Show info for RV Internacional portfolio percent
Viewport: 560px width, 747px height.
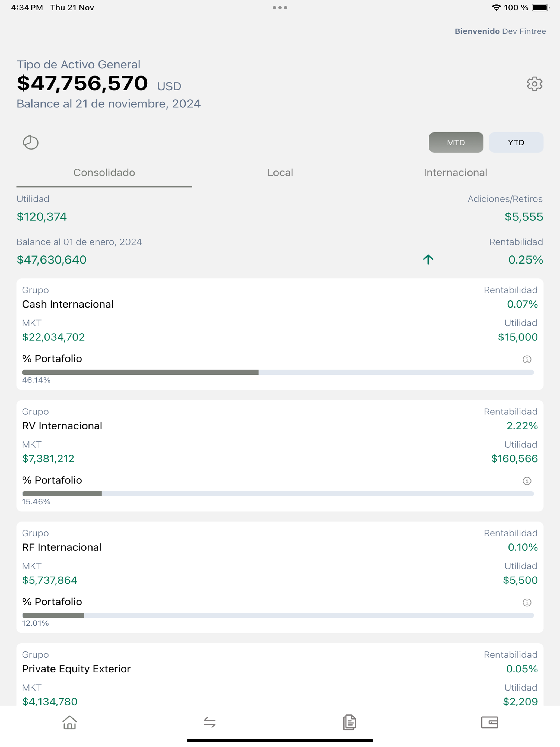click(x=527, y=481)
